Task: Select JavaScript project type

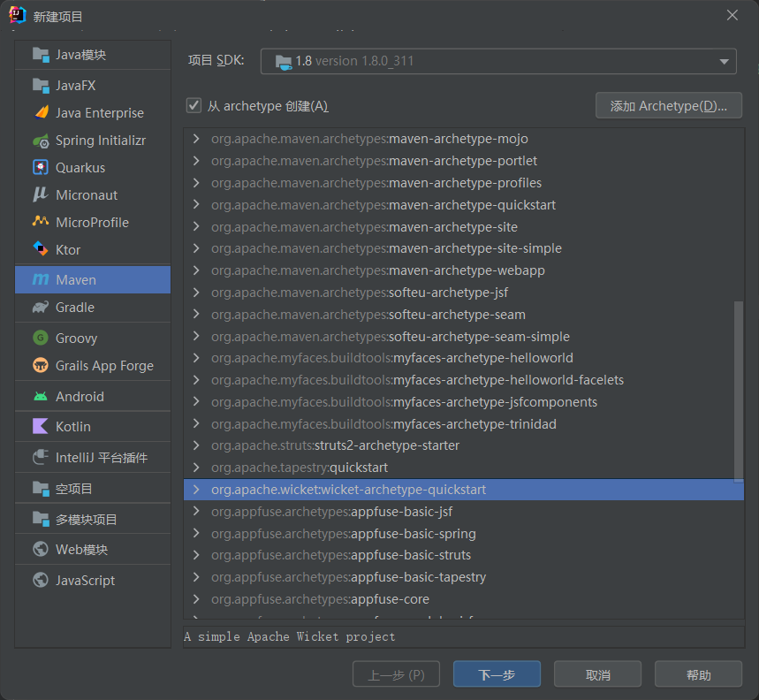Action: (93, 580)
